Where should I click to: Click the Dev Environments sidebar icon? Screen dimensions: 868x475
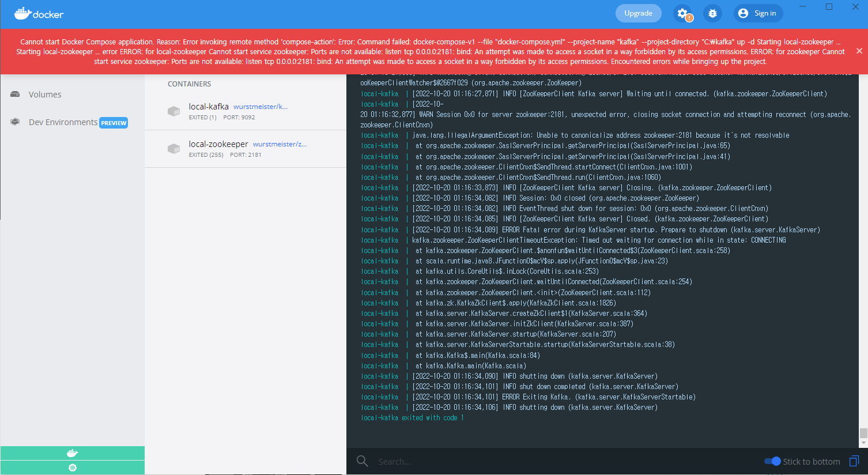(x=16, y=122)
